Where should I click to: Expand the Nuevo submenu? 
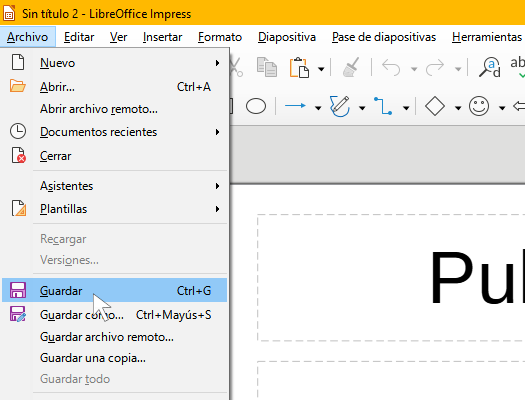[115, 63]
